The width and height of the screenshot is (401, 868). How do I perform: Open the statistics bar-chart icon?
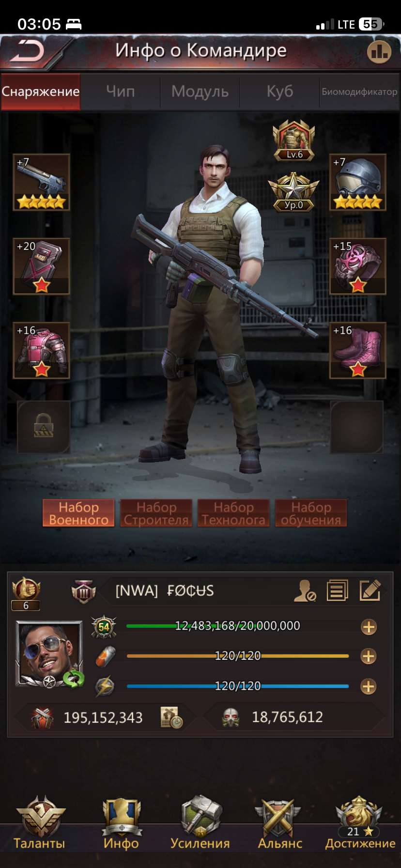click(379, 51)
